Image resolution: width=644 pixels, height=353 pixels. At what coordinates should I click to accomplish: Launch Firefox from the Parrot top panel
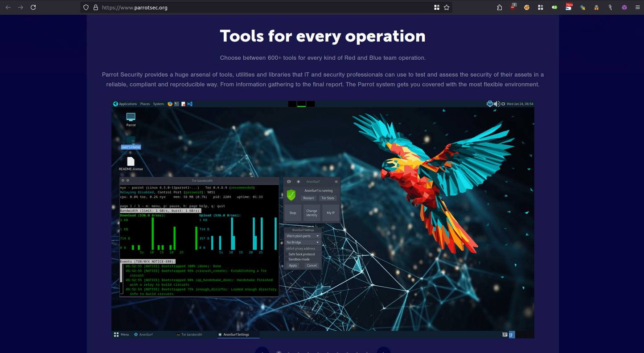(170, 104)
